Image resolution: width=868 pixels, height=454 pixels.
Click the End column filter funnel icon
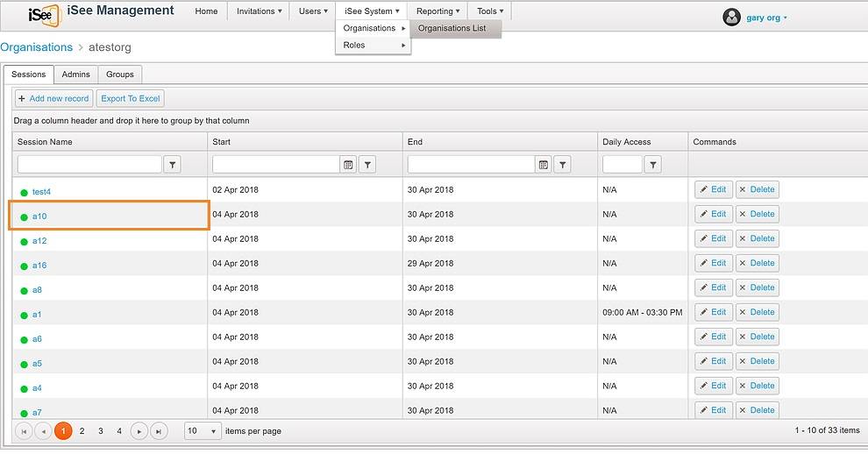click(562, 165)
